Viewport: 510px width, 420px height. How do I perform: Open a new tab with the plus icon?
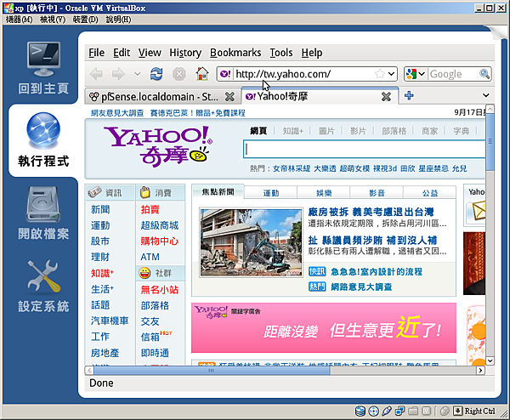[x=409, y=95]
